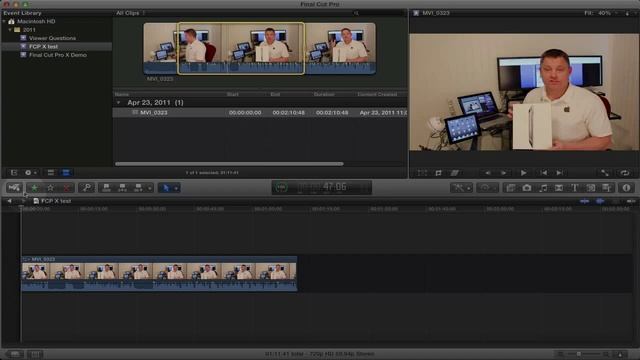Toggle audio skimming in the timeline
The image size is (640, 360).
pyautogui.click(x=600, y=201)
